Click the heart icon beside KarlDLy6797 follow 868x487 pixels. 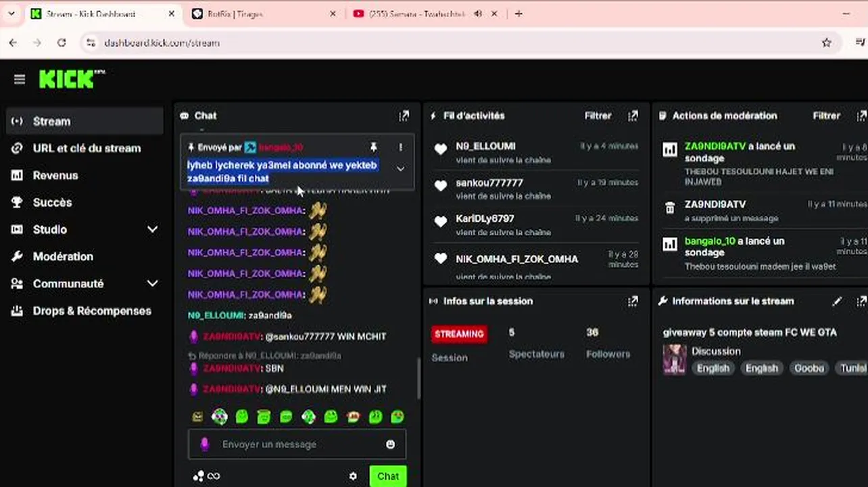[441, 222]
